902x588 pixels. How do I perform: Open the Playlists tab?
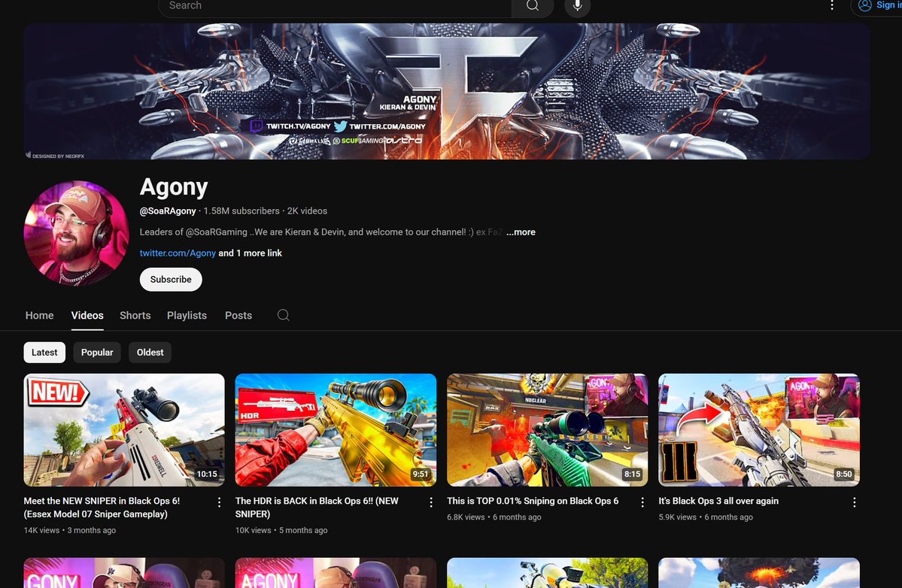coord(187,316)
